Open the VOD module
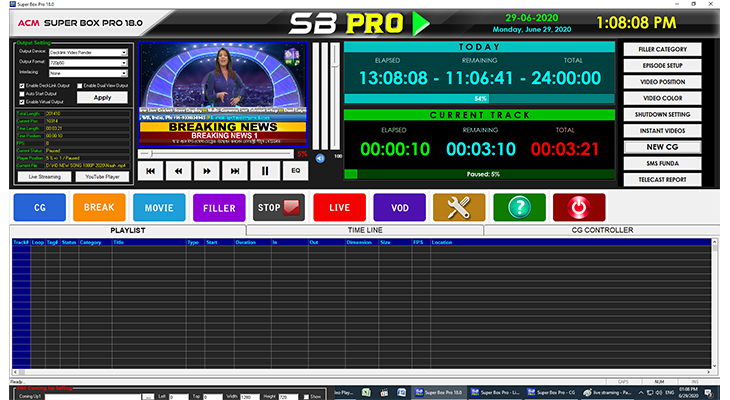730x400 pixels. pyautogui.click(x=399, y=208)
